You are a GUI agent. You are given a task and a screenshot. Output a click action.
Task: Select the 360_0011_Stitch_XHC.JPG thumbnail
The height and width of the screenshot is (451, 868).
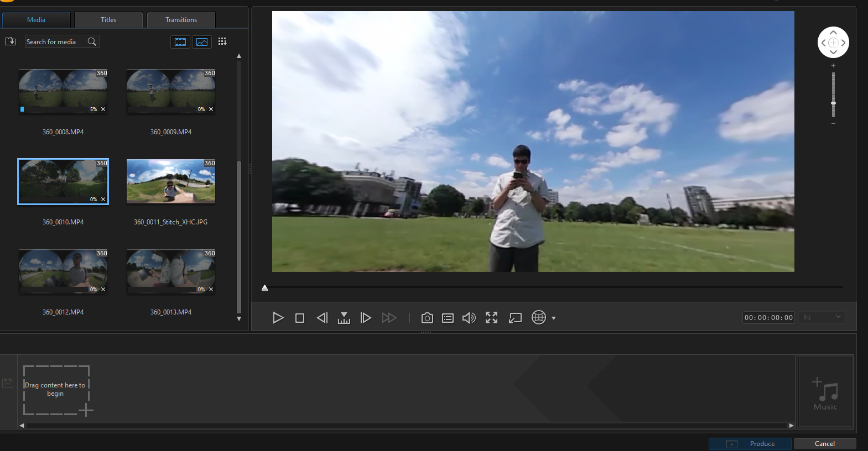(x=171, y=181)
